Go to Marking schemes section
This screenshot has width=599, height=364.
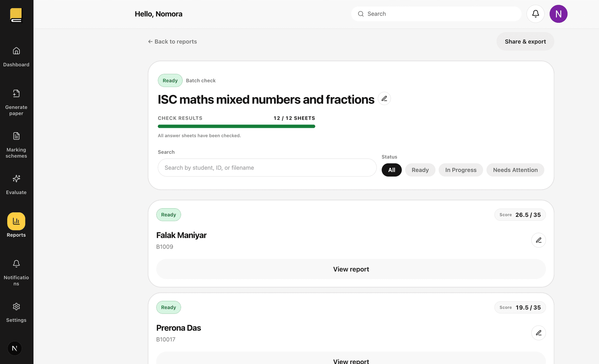pyautogui.click(x=16, y=144)
